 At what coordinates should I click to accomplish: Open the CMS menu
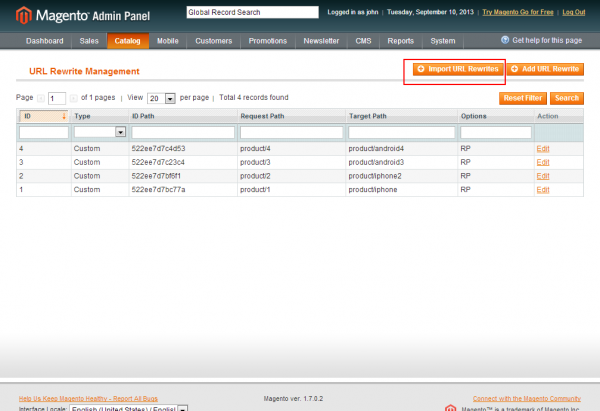363,41
